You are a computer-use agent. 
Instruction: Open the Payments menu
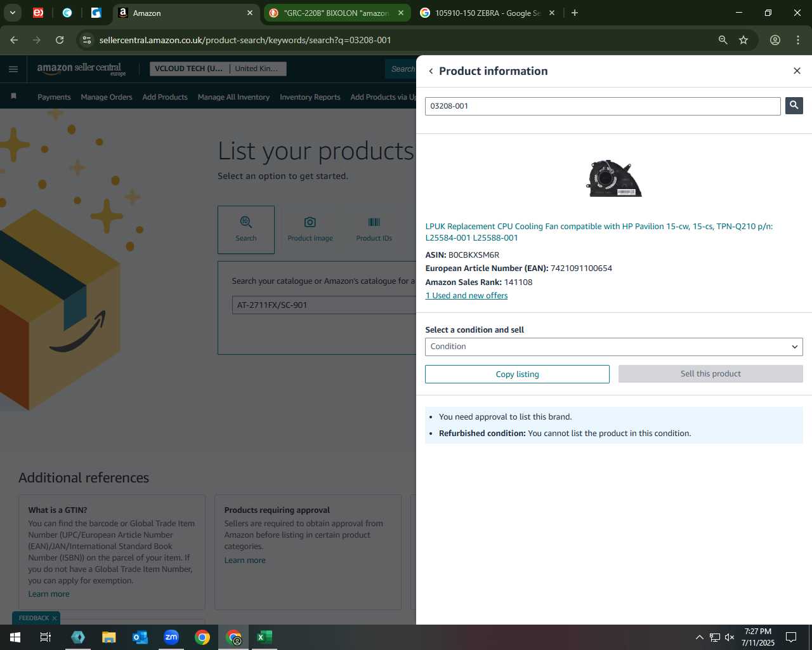pos(54,97)
